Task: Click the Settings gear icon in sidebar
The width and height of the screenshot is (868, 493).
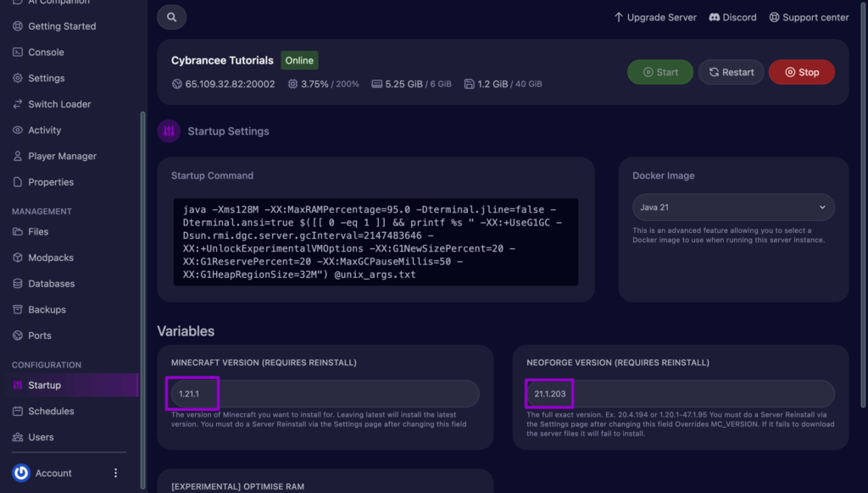Action: [x=18, y=78]
